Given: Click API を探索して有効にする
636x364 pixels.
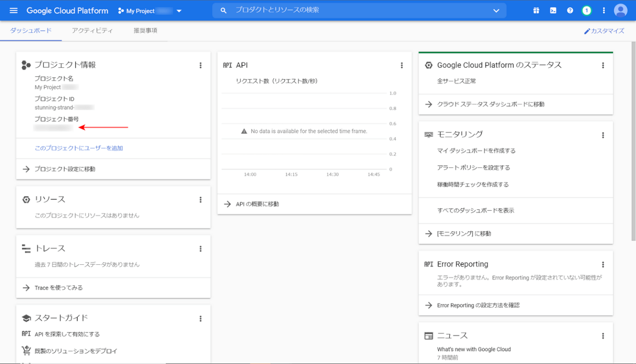Looking at the screenshot, I should [67, 334].
